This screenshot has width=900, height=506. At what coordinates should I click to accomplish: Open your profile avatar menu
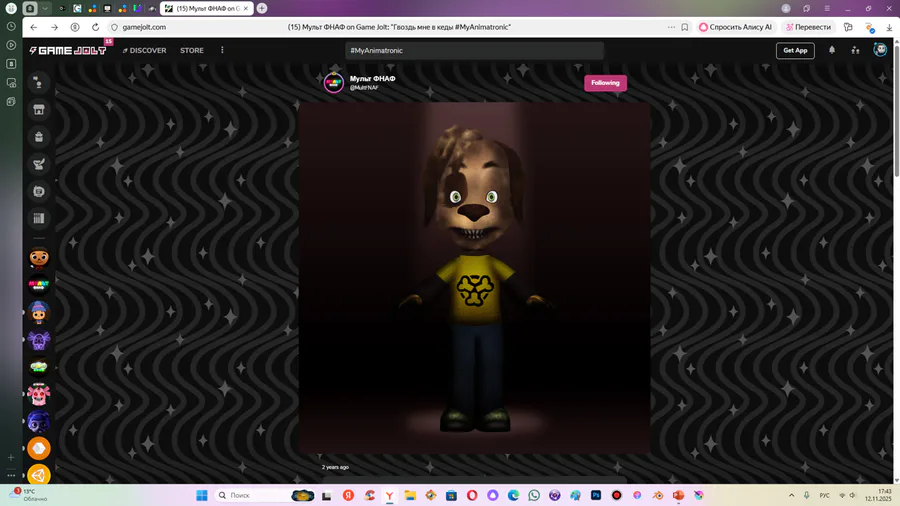point(880,50)
